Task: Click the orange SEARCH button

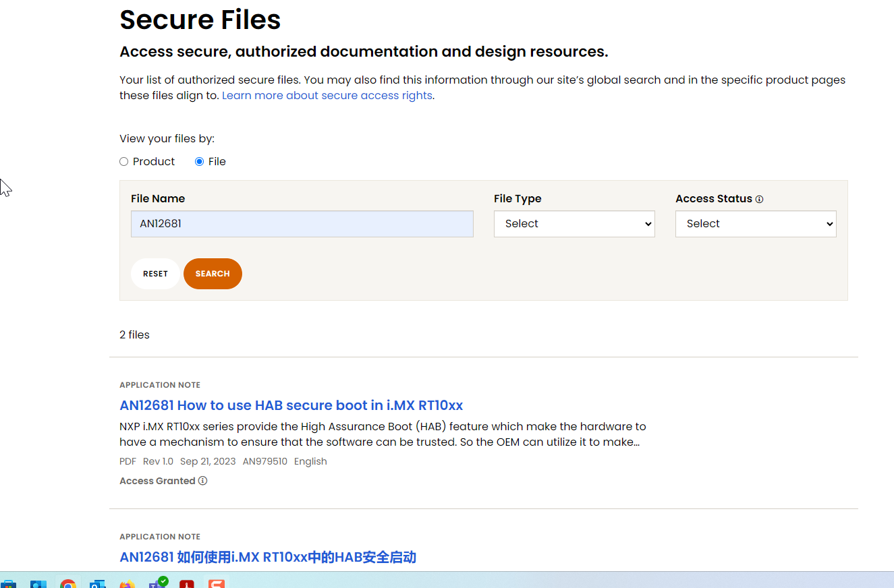Action: pyautogui.click(x=213, y=274)
